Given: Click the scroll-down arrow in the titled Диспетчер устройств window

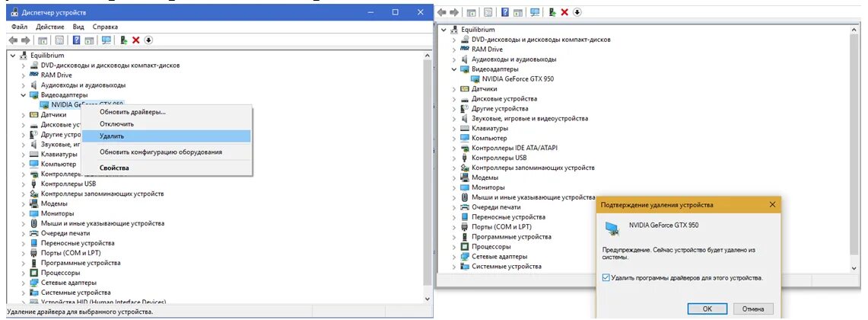Looking at the screenshot, I should [427, 299].
